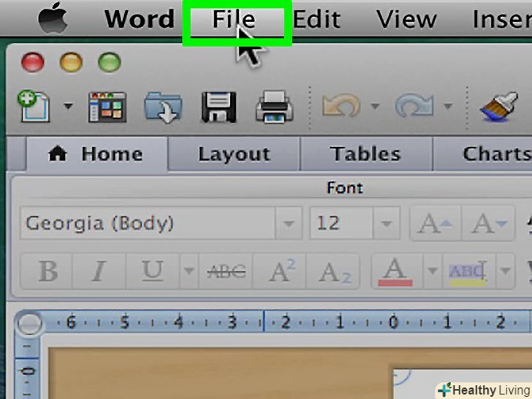This screenshot has height=399, width=532.
Task: Switch to the Home tab
Action: click(97, 154)
